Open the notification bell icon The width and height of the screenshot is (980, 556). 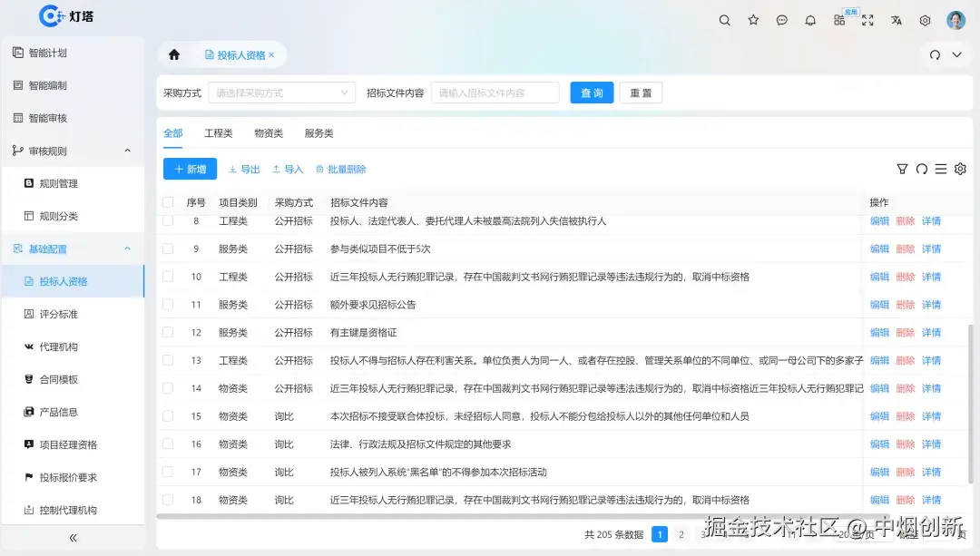tap(810, 20)
